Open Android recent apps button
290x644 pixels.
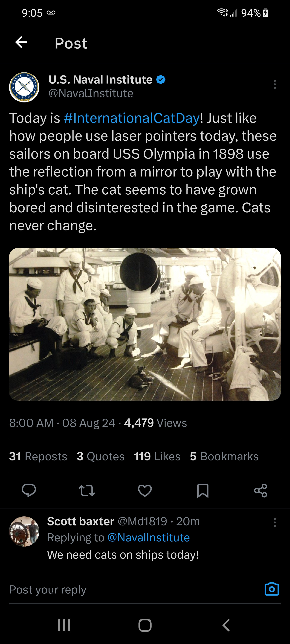[64, 625]
